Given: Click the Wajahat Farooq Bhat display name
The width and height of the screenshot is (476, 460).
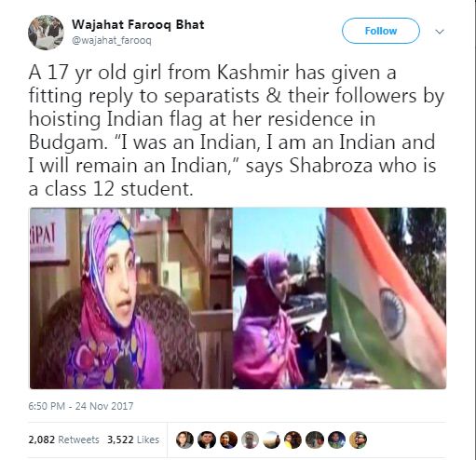Looking at the screenshot, I should click(x=138, y=24).
